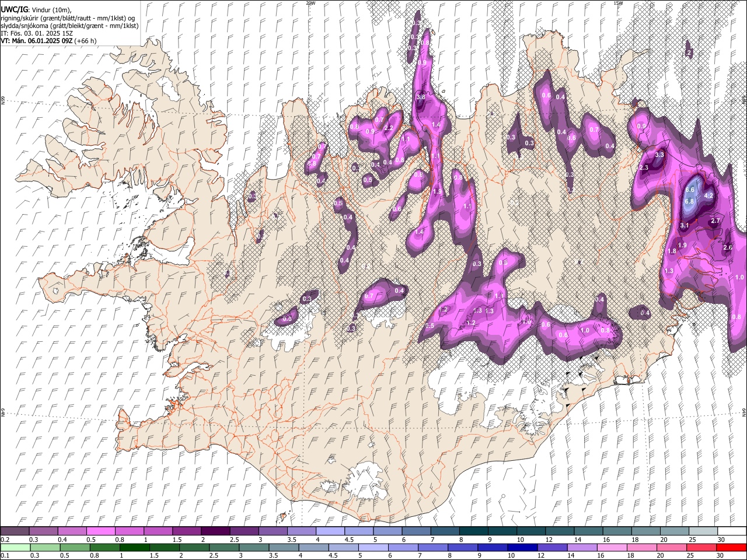The width and height of the screenshot is (747, 560).
Task: Click the UWC/IG title text
Action: click(14, 9)
